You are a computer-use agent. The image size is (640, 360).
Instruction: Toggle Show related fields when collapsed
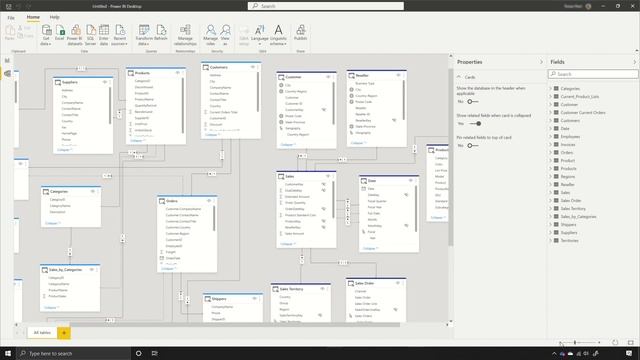[476, 124]
